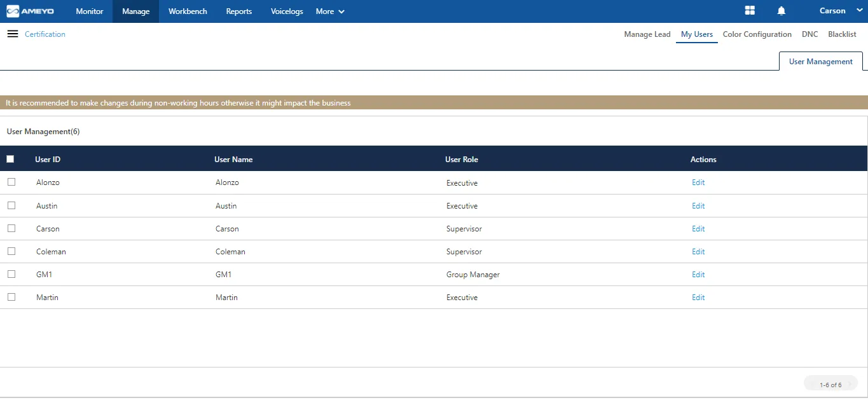The width and height of the screenshot is (868, 412).
Task: Open the hamburger sidebar menu
Action: pyautogui.click(x=13, y=34)
